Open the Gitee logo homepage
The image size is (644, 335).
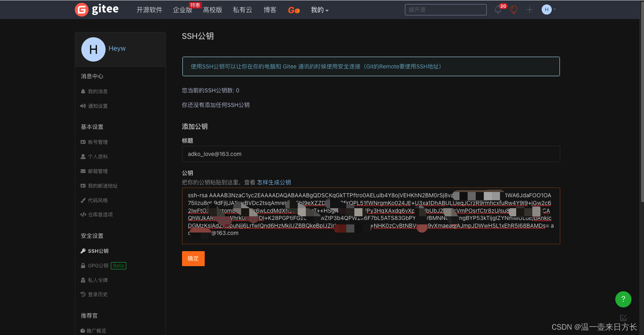(x=97, y=9)
